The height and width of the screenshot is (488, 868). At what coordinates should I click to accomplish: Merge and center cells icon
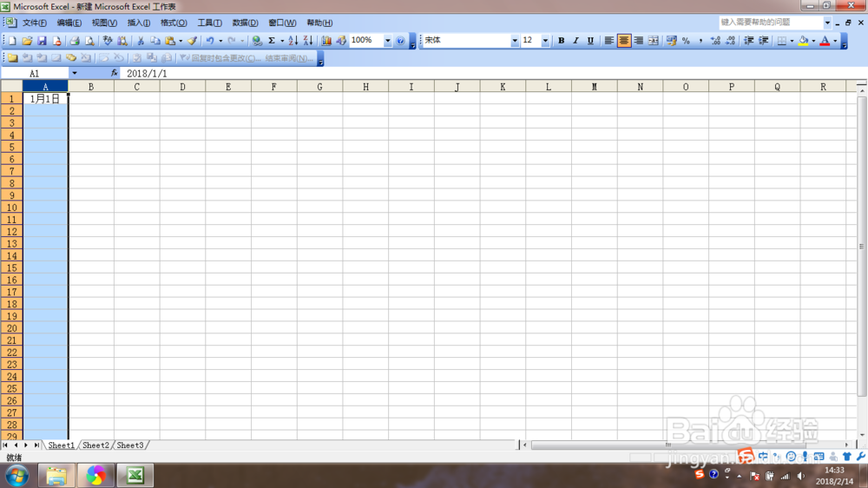[654, 41]
